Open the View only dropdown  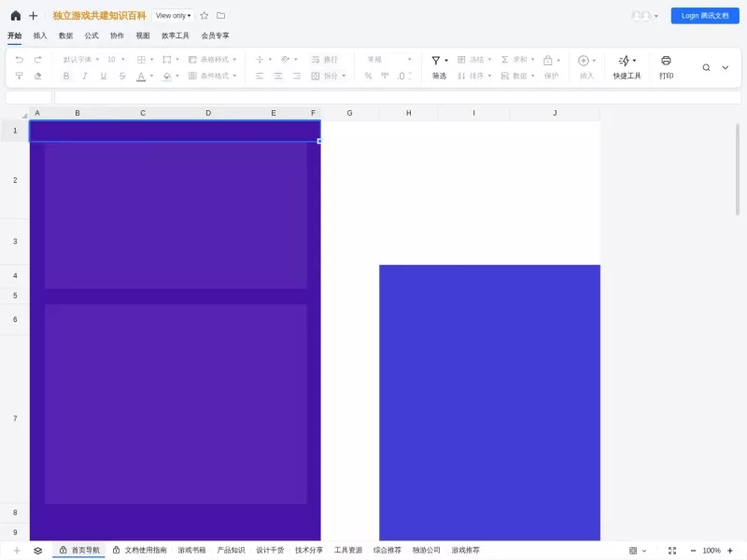173,16
